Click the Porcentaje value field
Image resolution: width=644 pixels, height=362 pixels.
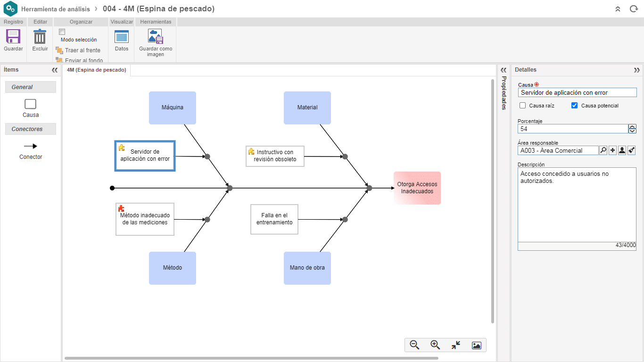(573, 129)
